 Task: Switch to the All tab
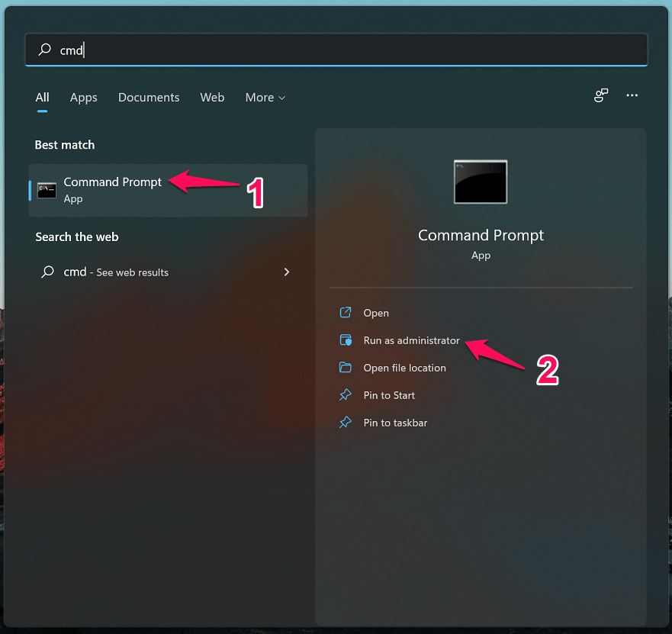(x=42, y=98)
